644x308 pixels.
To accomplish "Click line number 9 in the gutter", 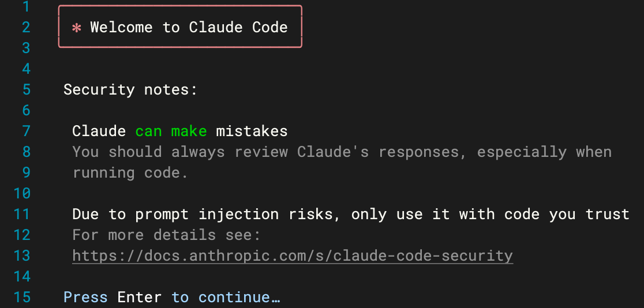I will pos(25,172).
